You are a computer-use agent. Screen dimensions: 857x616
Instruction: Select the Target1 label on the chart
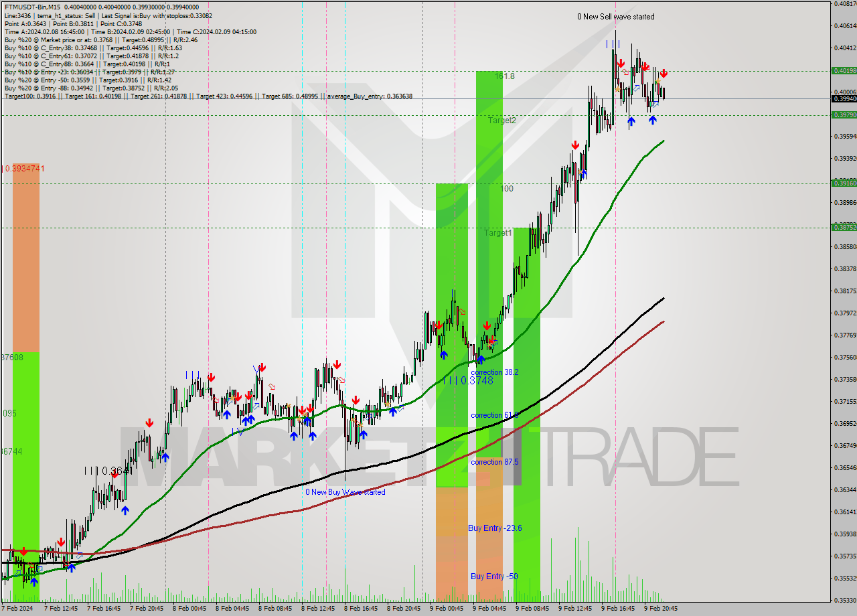coord(498,233)
